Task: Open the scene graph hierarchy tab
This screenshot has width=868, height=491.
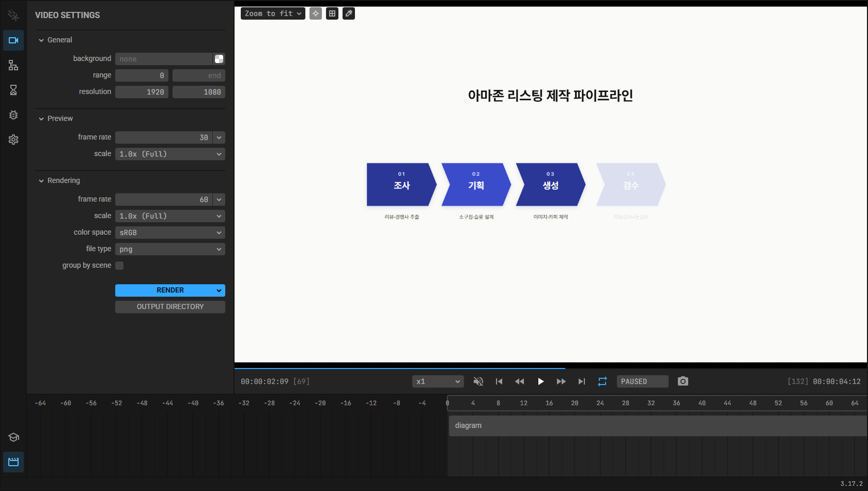Action: point(13,65)
